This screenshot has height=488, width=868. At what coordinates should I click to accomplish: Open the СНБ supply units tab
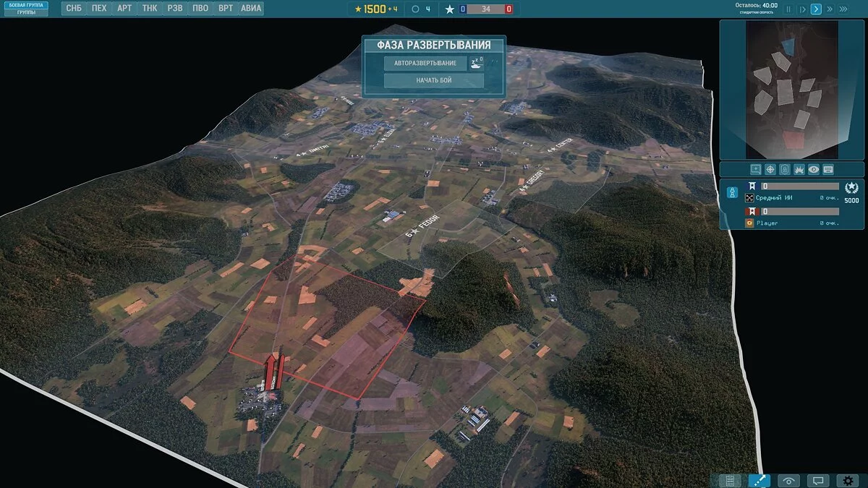[74, 9]
